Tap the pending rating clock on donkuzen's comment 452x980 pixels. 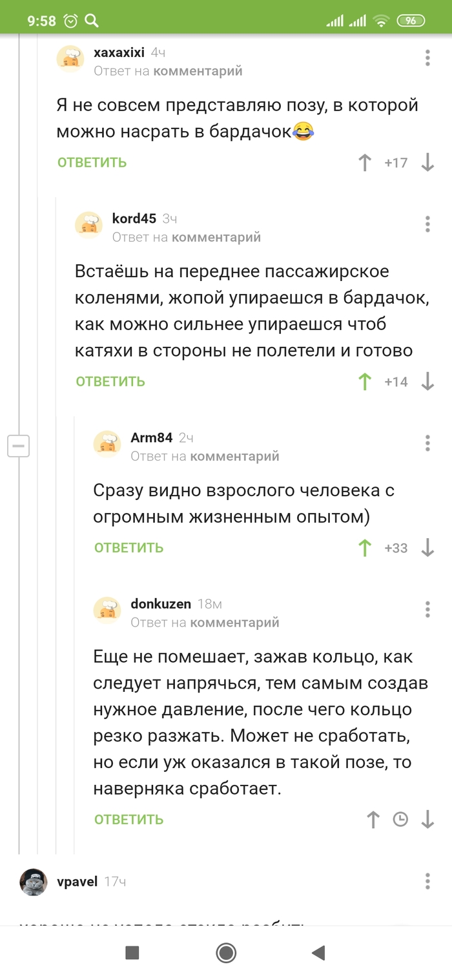(401, 819)
